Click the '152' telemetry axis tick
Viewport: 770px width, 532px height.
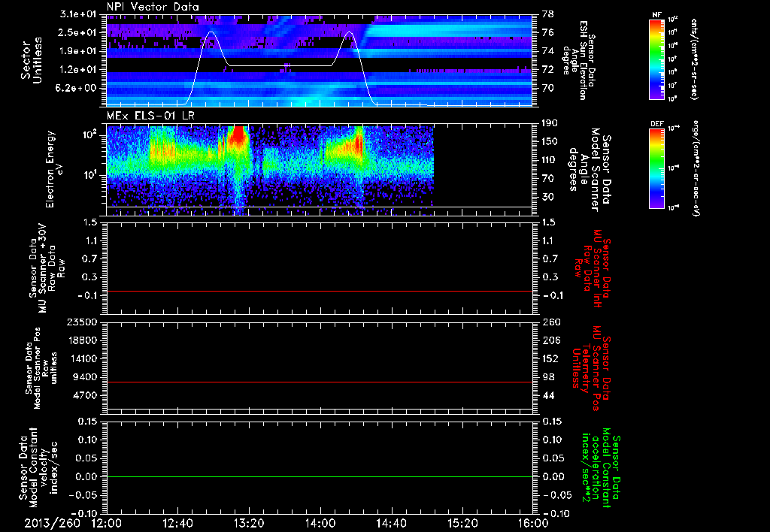pyautogui.click(x=551, y=358)
